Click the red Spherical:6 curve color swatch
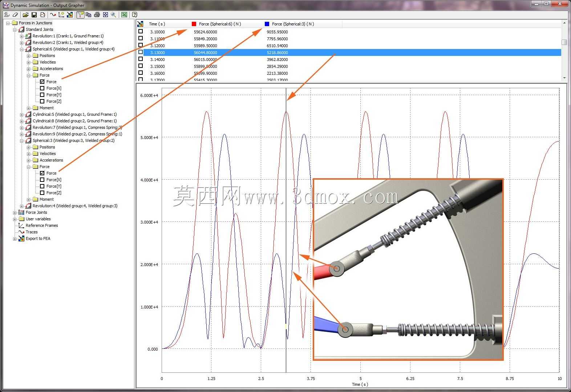Viewport: 571px width, 392px height. pyautogui.click(x=194, y=24)
